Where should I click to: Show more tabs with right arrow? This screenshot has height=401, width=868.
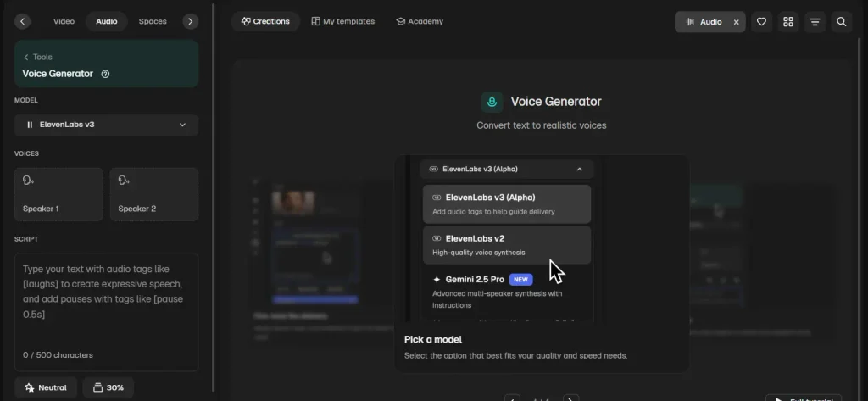coord(191,21)
